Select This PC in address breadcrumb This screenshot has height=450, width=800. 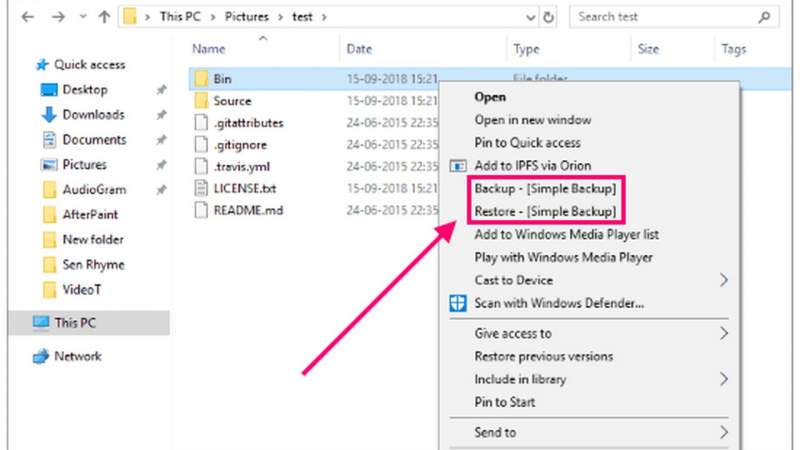180,17
